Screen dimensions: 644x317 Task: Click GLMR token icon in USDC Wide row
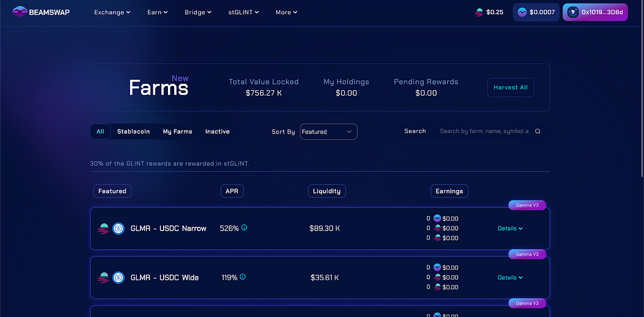tap(104, 278)
